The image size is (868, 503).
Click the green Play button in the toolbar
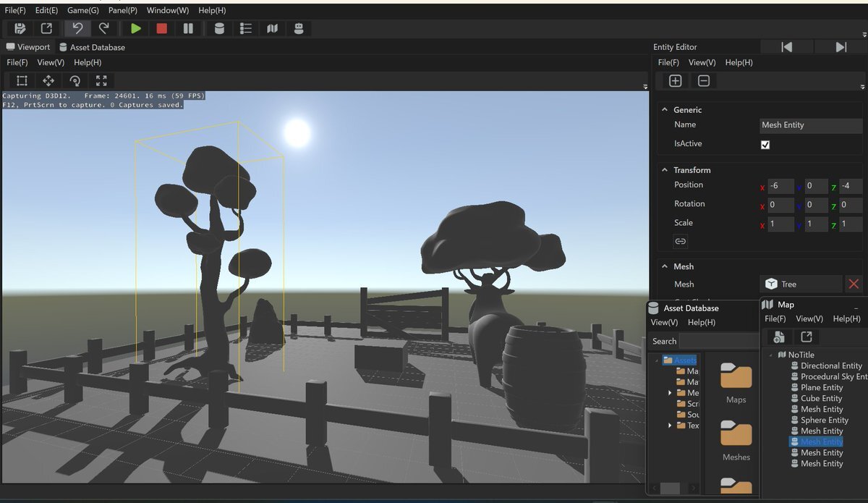[x=135, y=28]
